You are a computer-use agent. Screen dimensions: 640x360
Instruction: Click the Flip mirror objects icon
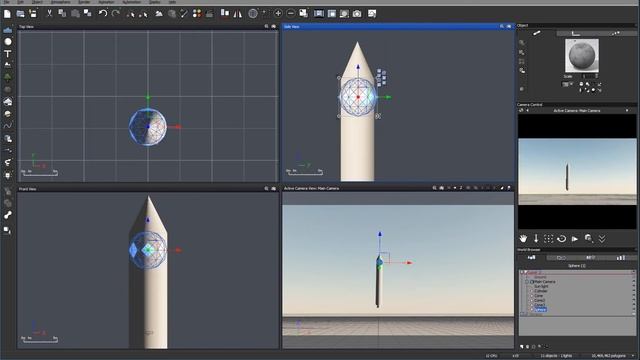pos(238,13)
